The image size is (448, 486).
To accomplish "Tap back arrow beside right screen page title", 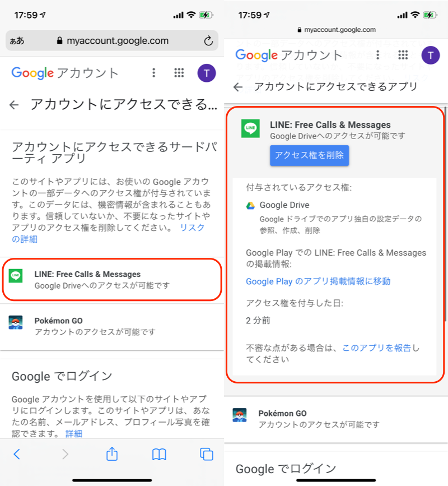I will [239, 87].
